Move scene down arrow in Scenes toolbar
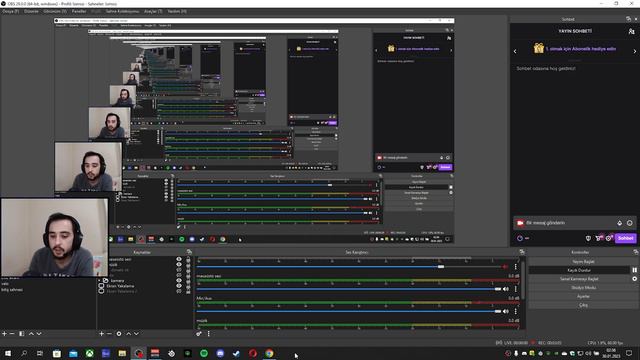The image size is (640, 360). pos(39,333)
